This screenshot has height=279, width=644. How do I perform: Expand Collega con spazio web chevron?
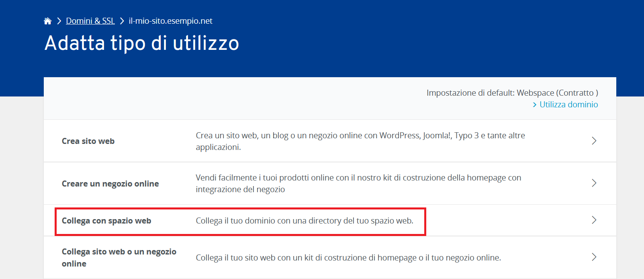[x=594, y=220]
